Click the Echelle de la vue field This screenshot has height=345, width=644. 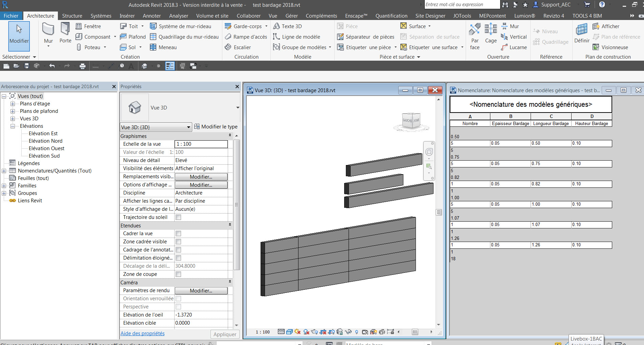tap(201, 144)
